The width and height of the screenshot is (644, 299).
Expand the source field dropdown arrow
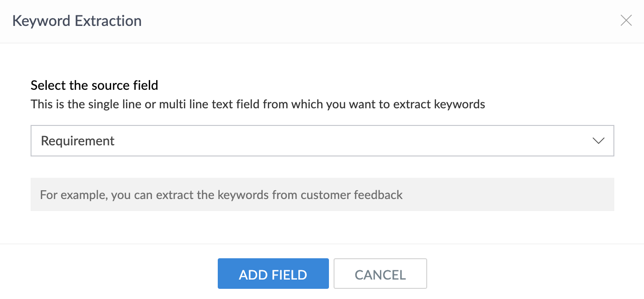598,141
